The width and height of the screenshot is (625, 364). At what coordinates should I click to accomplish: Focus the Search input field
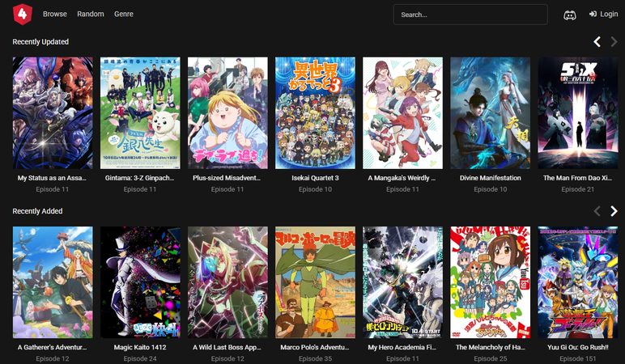(470, 15)
